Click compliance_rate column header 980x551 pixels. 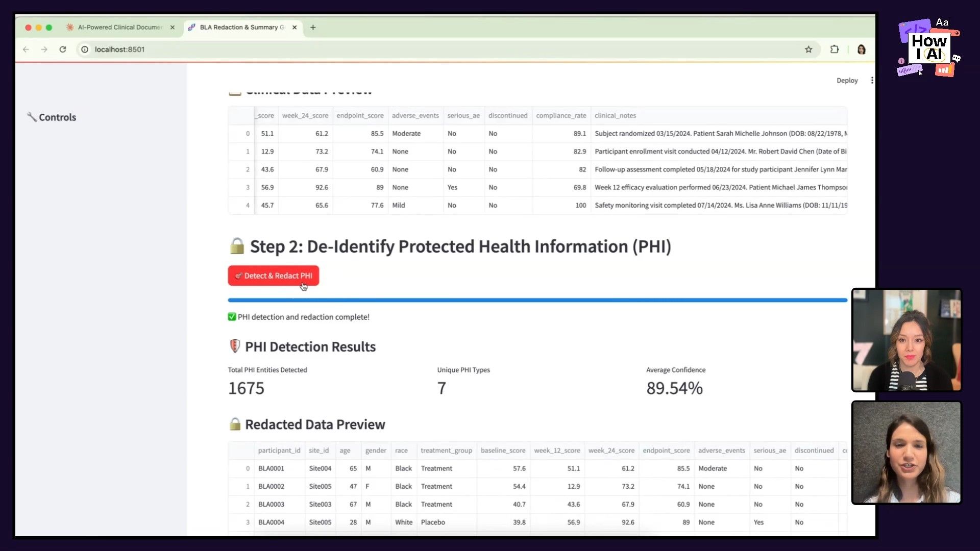[561, 116]
